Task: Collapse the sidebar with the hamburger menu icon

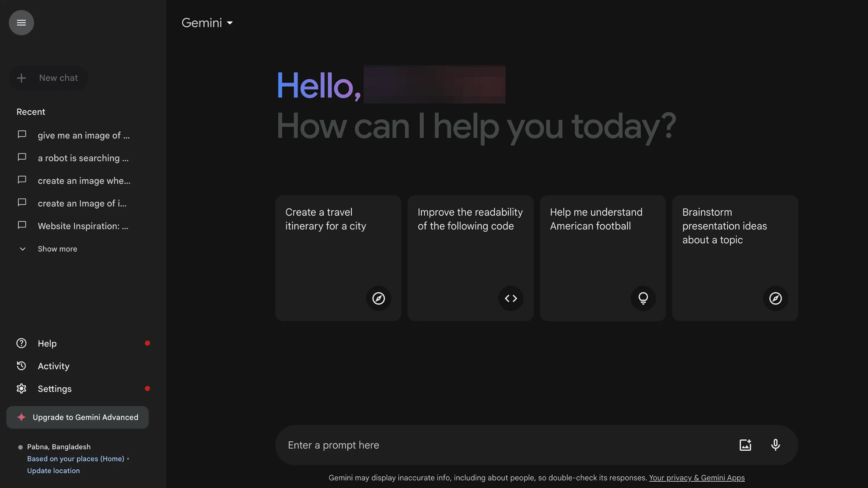Action: [x=21, y=22]
